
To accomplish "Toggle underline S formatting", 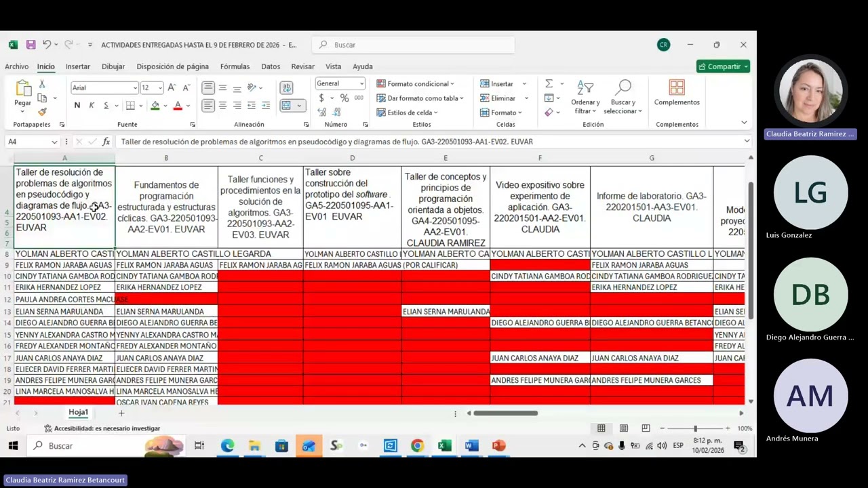I will coord(106,106).
